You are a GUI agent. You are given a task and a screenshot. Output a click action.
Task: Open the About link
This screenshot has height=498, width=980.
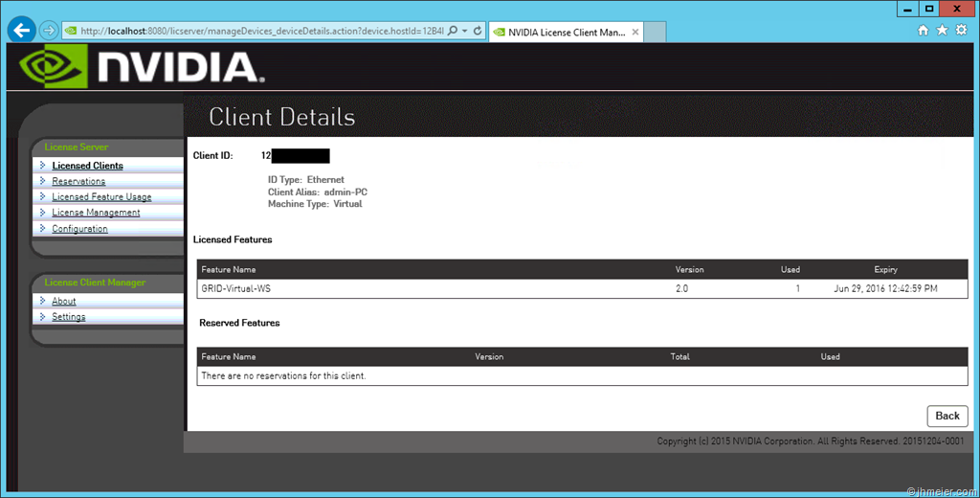tap(63, 301)
